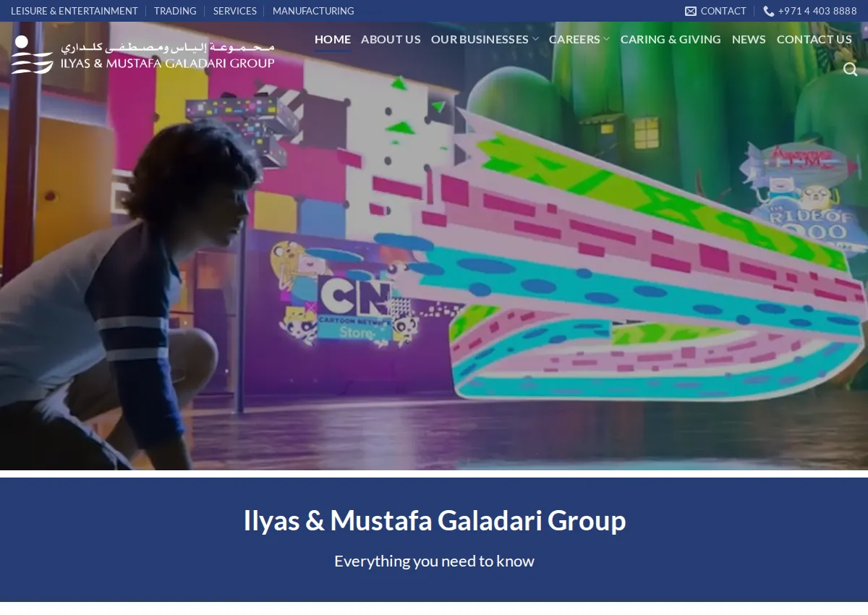Open the CAREERS menu item
Screen dimensions: 868x615
[x=574, y=39]
